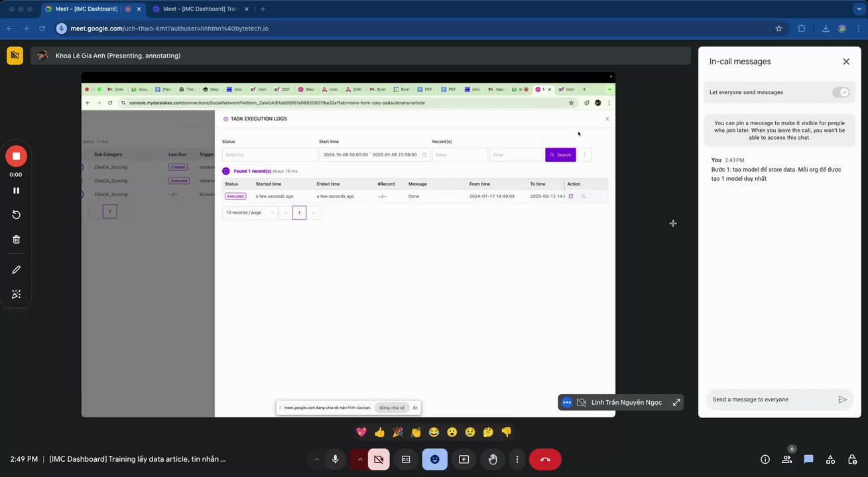
Task: Open the 10 records / page dropdown
Action: pos(249,213)
